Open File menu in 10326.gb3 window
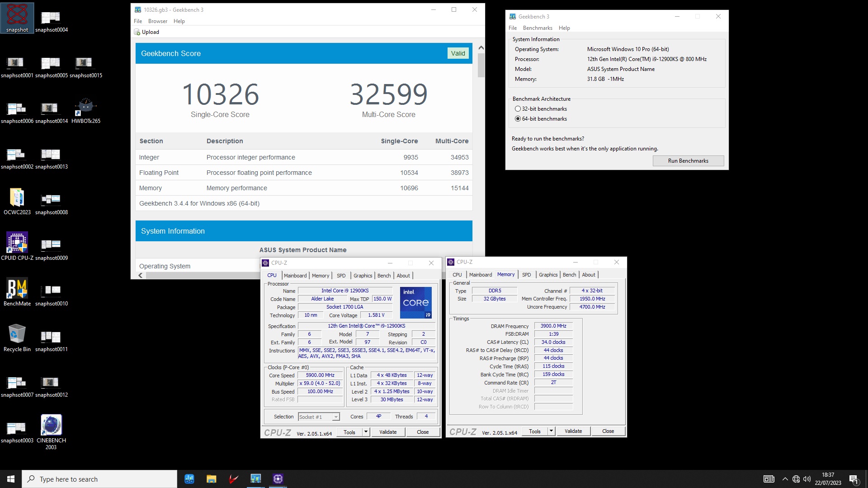Image resolution: width=868 pixels, height=488 pixels. coord(138,21)
